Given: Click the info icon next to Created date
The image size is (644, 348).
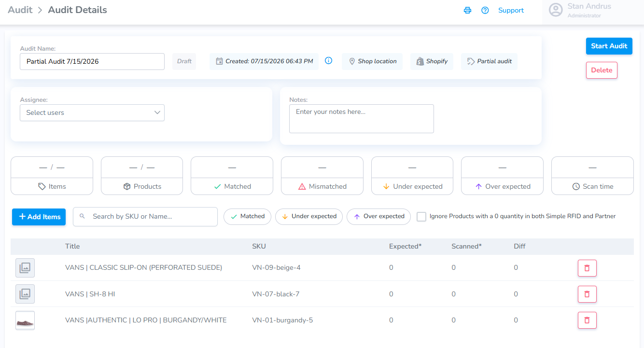Looking at the screenshot, I should 329,61.
